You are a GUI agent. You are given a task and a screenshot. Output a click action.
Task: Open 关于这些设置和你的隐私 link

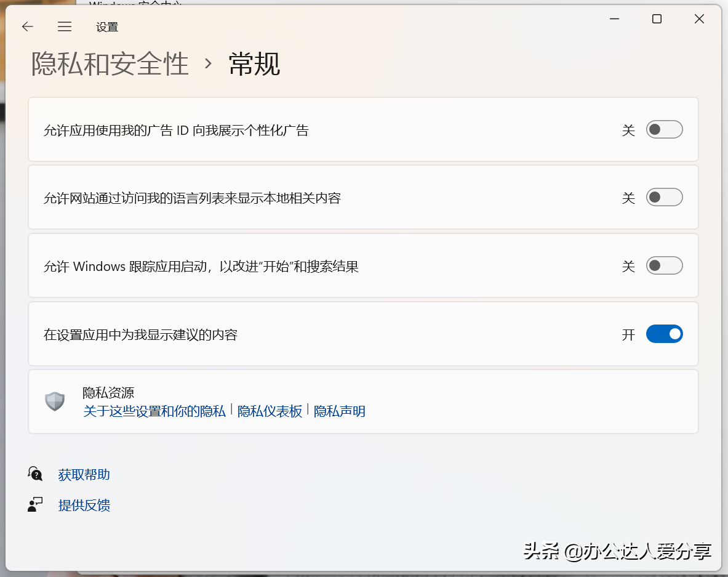click(154, 411)
